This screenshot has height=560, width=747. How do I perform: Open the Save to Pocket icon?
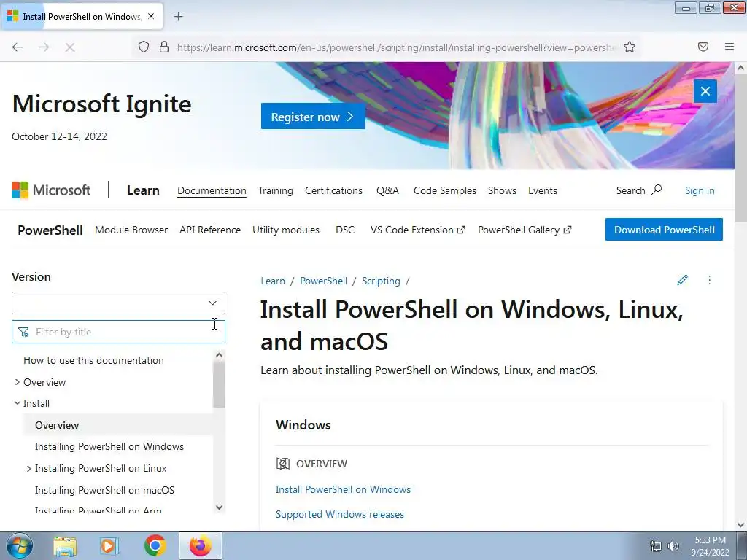[703, 47]
